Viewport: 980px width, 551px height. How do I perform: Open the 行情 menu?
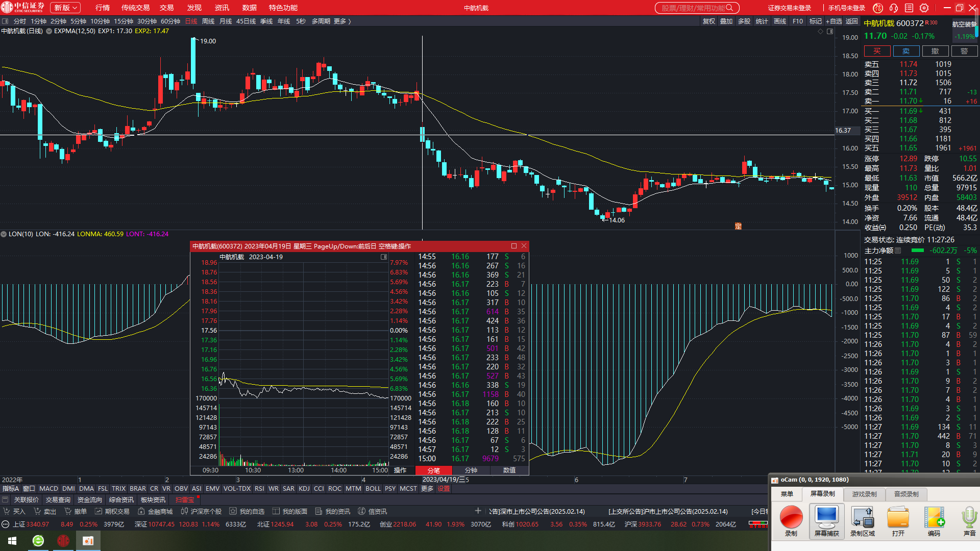(103, 8)
